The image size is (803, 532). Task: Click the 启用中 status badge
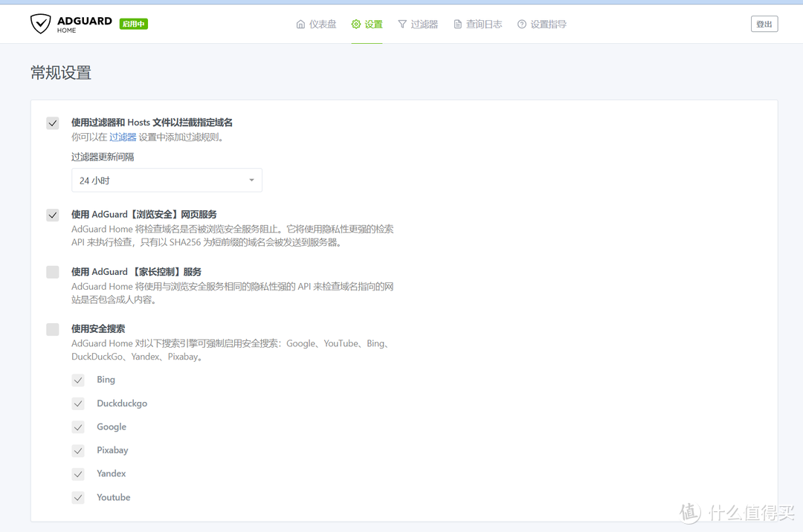[133, 23]
